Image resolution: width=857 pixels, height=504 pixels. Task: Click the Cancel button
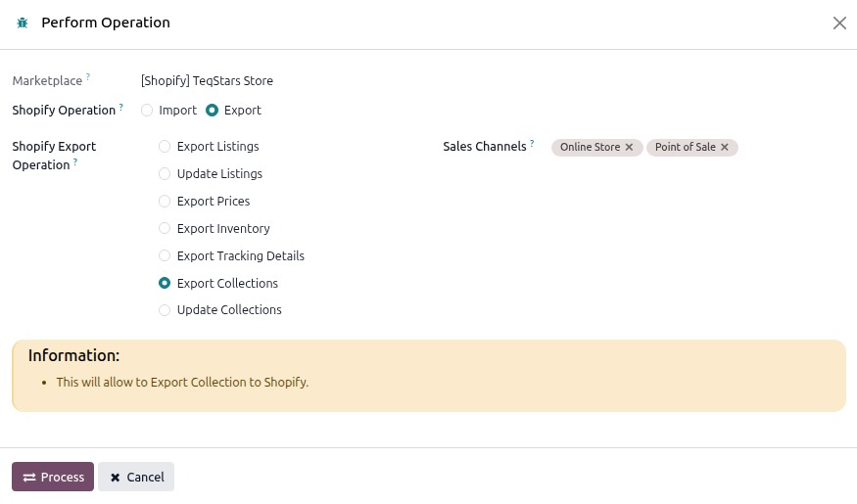[136, 477]
